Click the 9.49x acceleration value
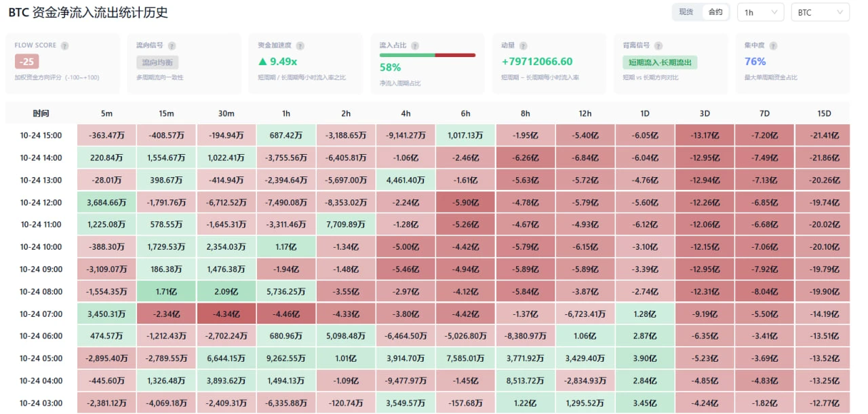This screenshot has height=414, width=868. pyautogui.click(x=279, y=62)
